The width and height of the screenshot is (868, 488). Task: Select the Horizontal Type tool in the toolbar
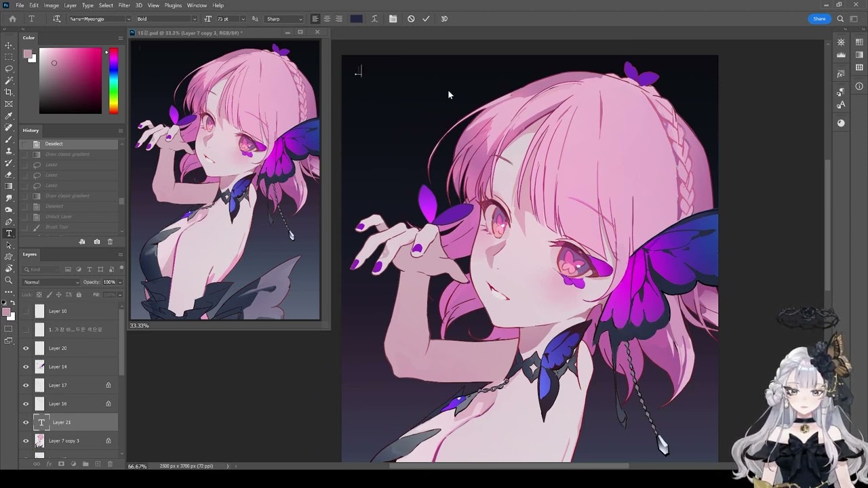9,233
